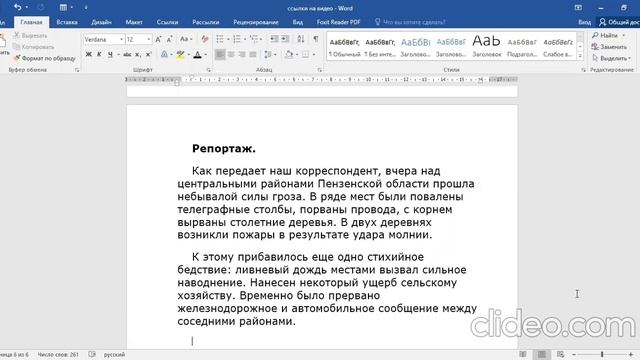Click the Numbering list icon

coord(237,39)
